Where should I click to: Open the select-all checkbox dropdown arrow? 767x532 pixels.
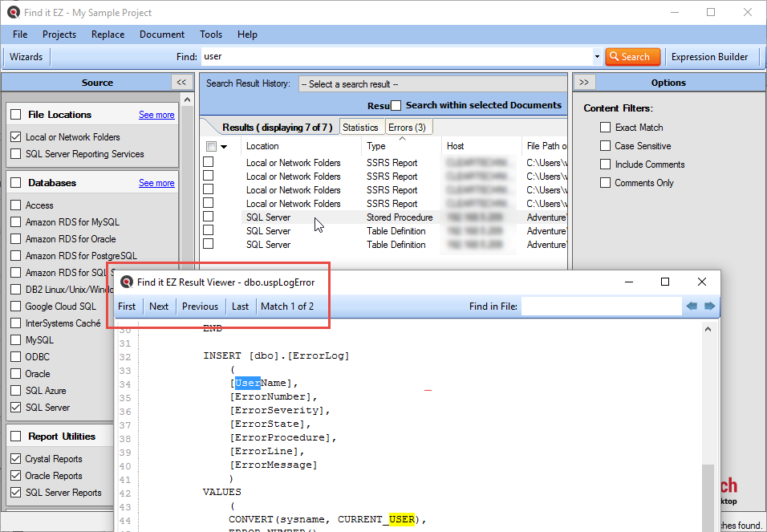(x=224, y=146)
